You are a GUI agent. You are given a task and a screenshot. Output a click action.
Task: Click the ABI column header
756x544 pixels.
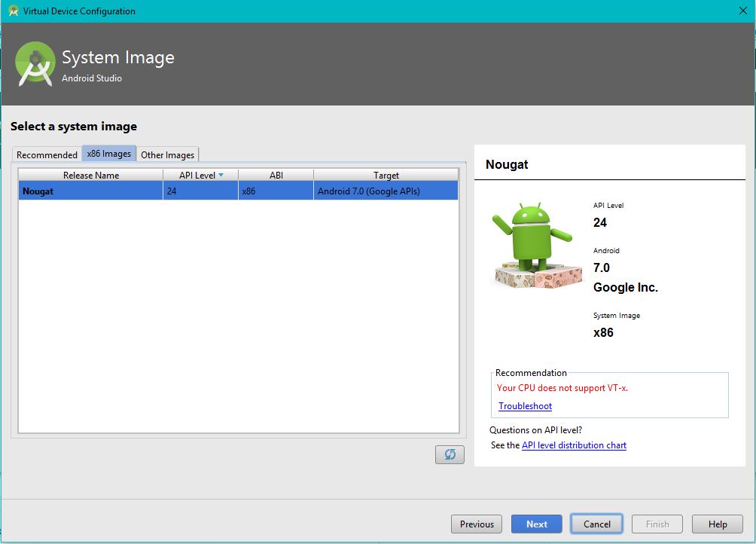(276, 175)
